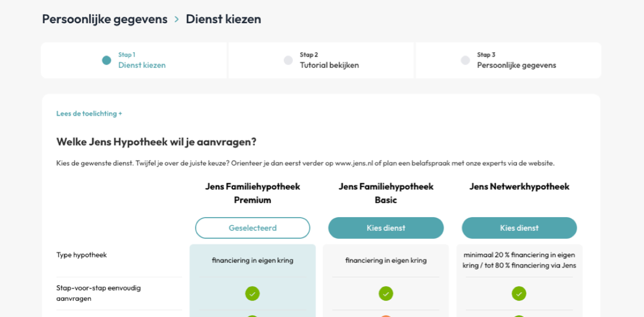The width and height of the screenshot is (644, 317).
Task: Toggle the Geselecteerd selection for Premium
Action: point(252,228)
